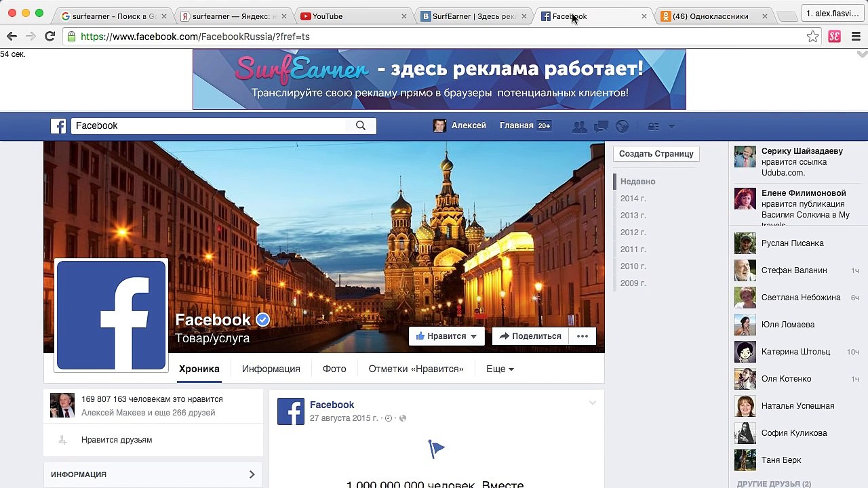This screenshot has width=868, height=488.
Task: Switch to the Фото tab
Action: click(334, 369)
